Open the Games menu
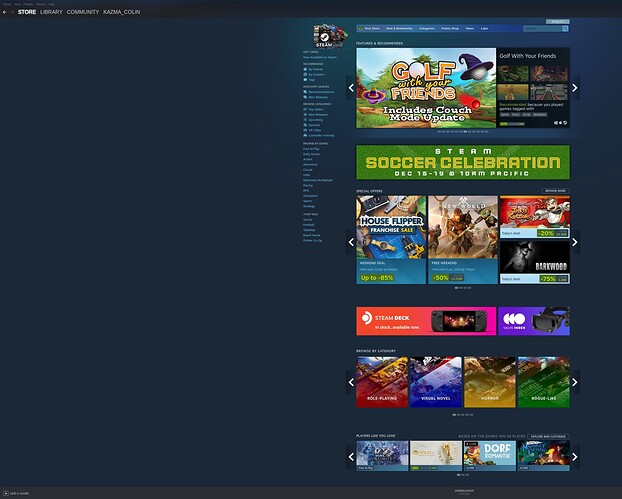Image resolution: width=622 pixels, height=499 pixels. pos(41,4)
